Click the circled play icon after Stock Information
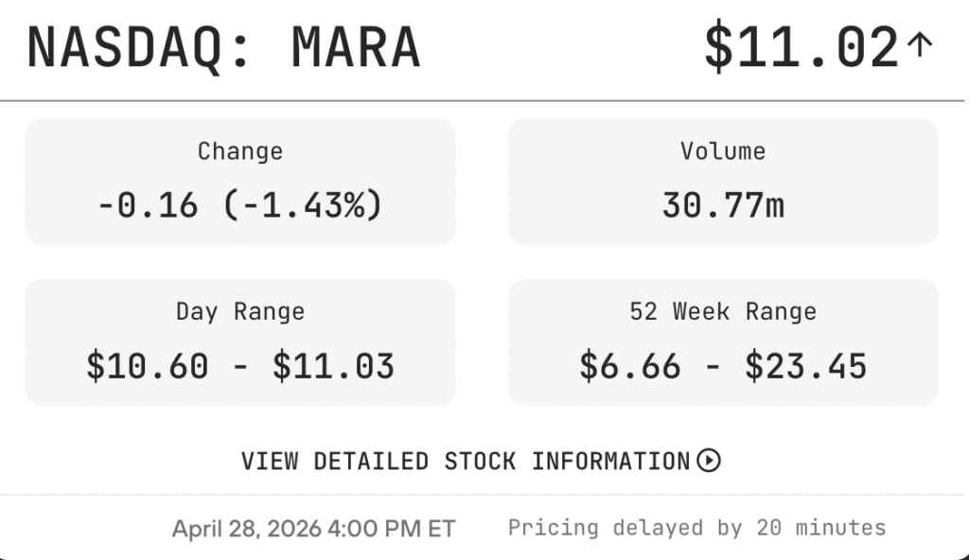Image resolution: width=969 pixels, height=560 pixels. (709, 461)
